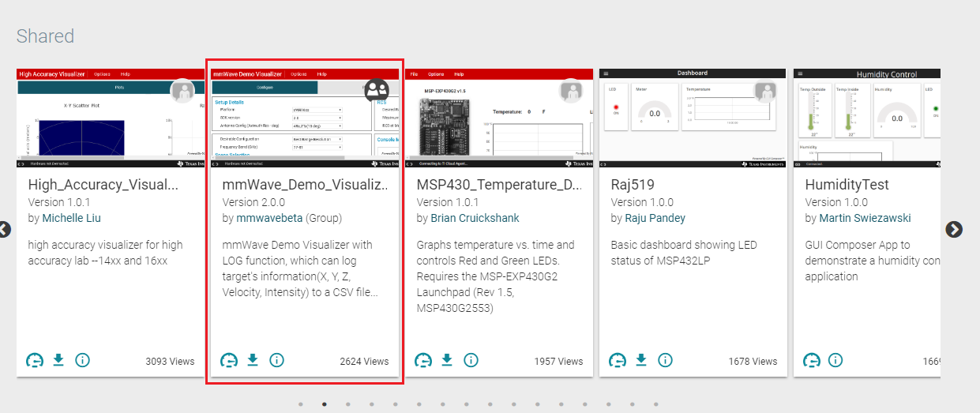
Task: Show info for the Raj519 card
Action: pos(665,360)
